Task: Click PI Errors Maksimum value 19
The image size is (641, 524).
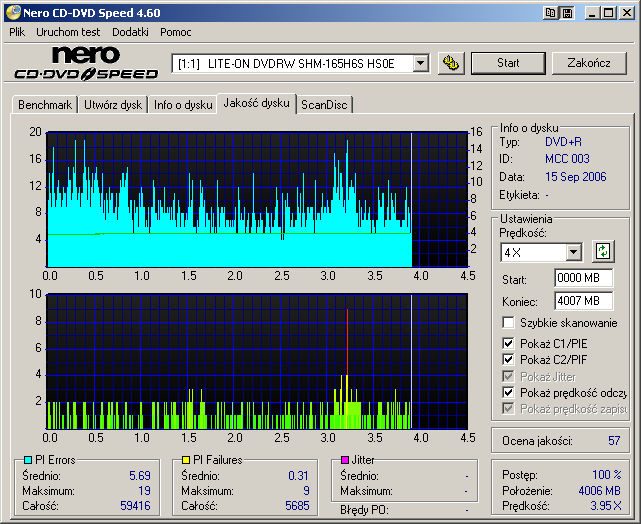Action: pyautogui.click(x=144, y=490)
